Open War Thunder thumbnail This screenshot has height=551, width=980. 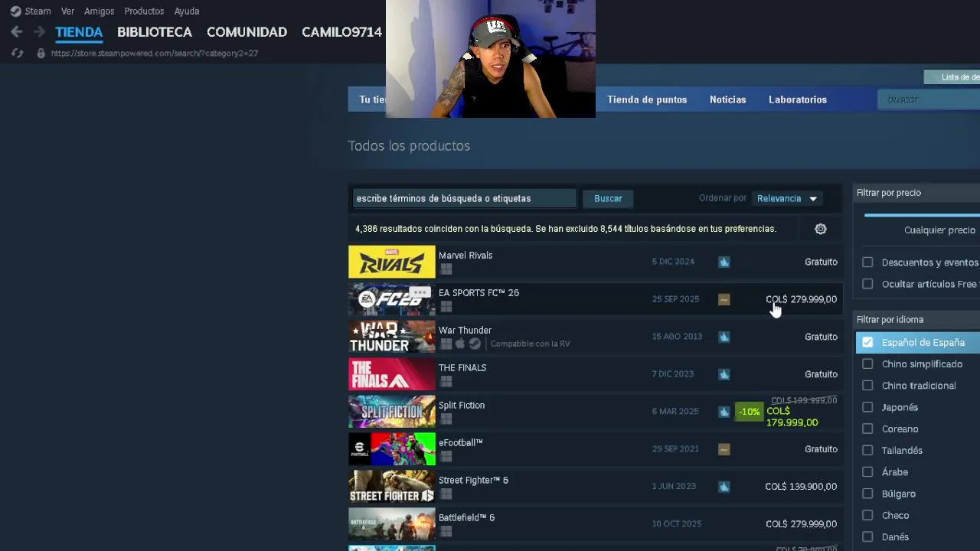(x=392, y=337)
